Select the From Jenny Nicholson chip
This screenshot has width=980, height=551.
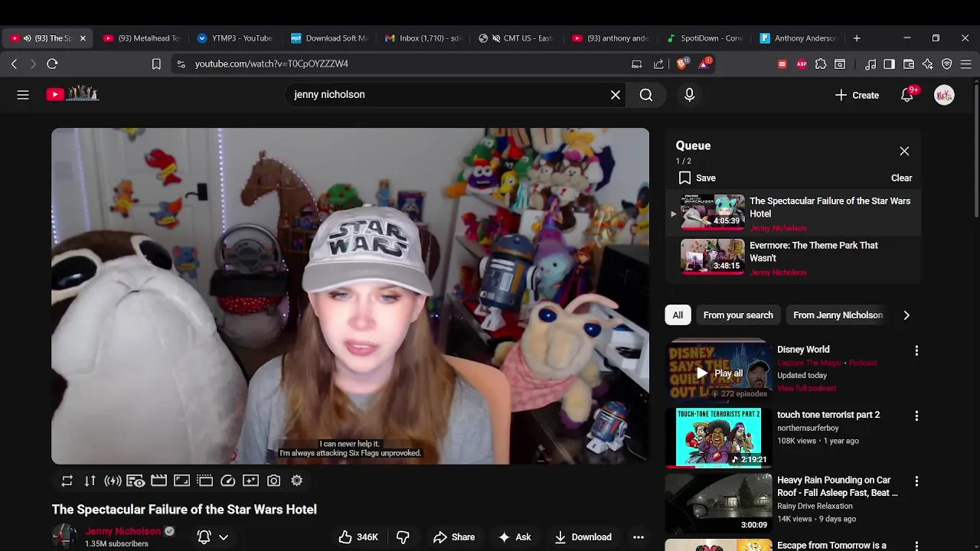838,315
